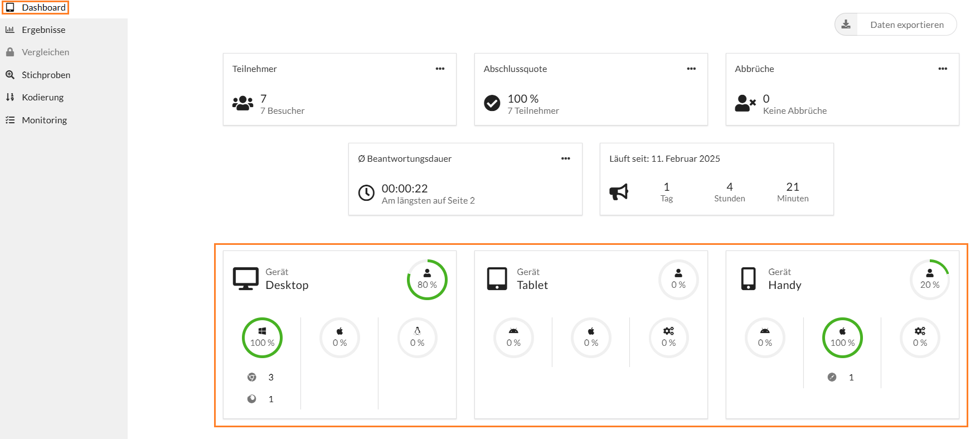Screen dimensions: 980x439
Task: Open the Beantwortungsdauer card options menu
Action: [565, 158]
